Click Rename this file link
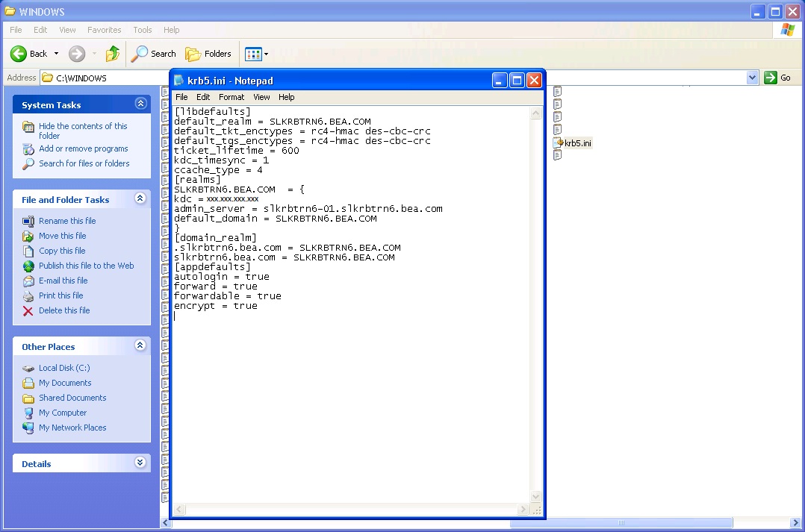Screen dimensions: 805x532 (67, 221)
